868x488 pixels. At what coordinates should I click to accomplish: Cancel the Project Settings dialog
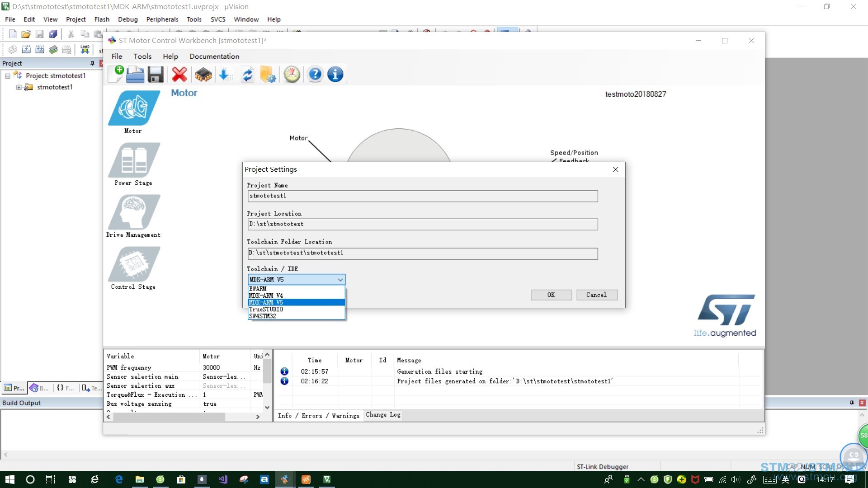click(x=597, y=295)
